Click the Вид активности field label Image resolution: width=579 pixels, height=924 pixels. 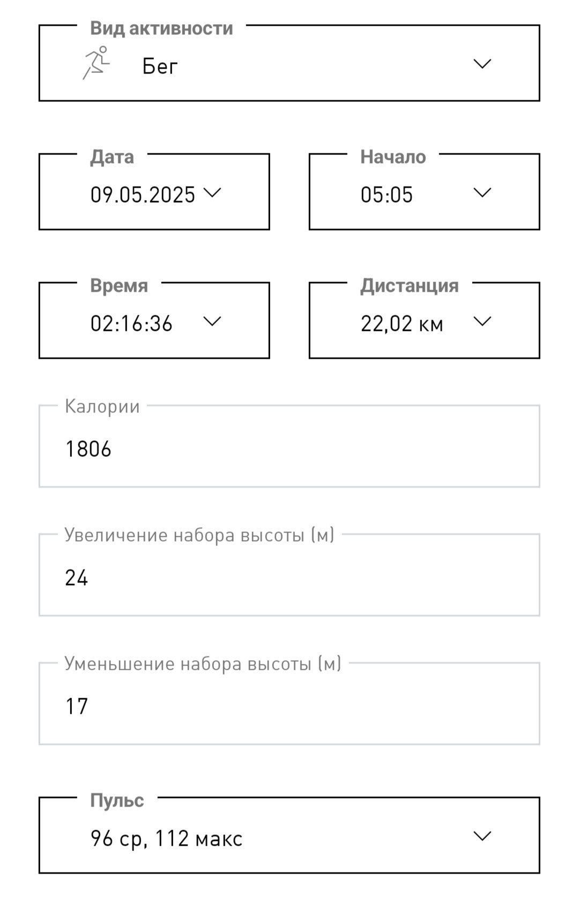161,28
